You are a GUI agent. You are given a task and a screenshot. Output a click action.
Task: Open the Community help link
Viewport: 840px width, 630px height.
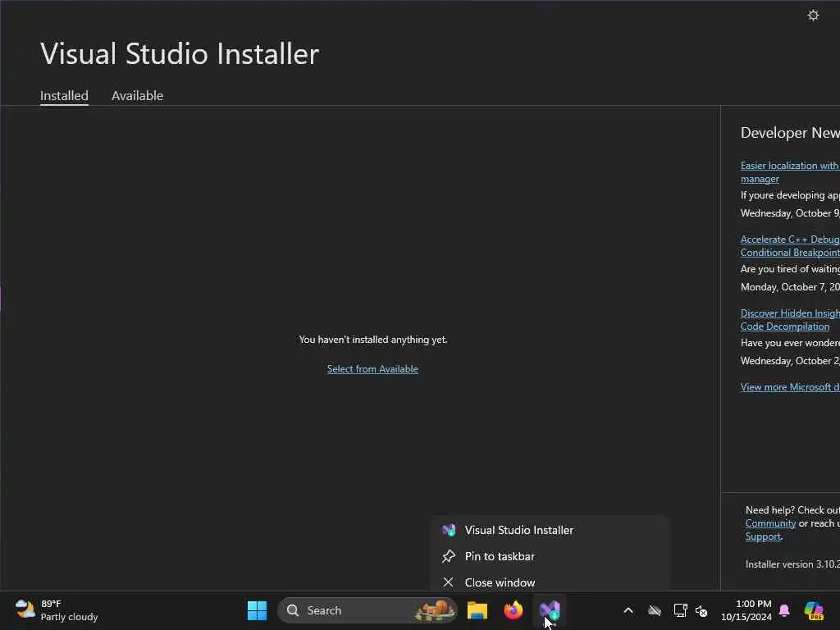(x=770, y=523)
